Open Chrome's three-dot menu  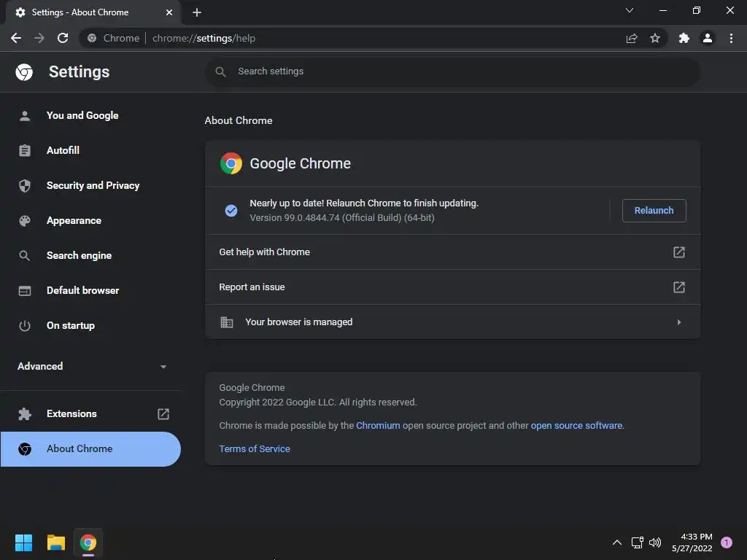731,38
